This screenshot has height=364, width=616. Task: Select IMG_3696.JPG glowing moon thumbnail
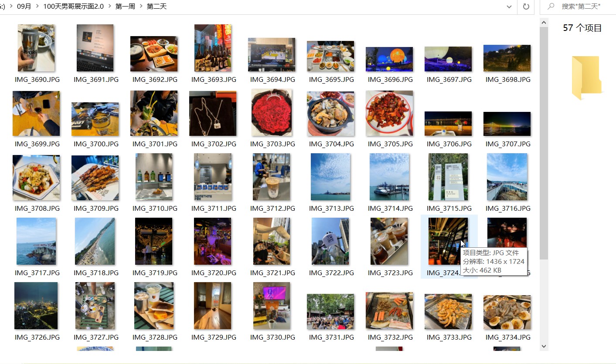[389, 59]
